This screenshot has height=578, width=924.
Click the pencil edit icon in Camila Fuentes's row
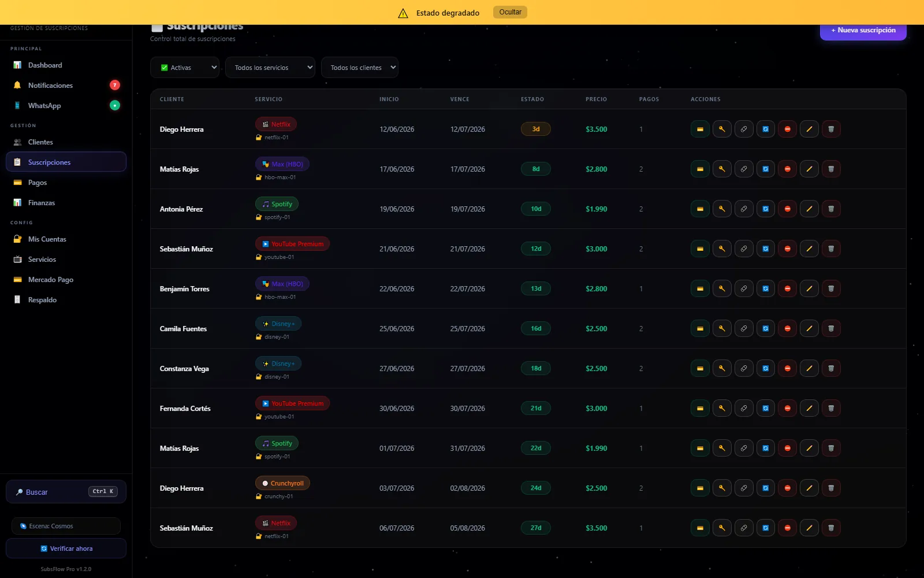[x=809, y=328]
